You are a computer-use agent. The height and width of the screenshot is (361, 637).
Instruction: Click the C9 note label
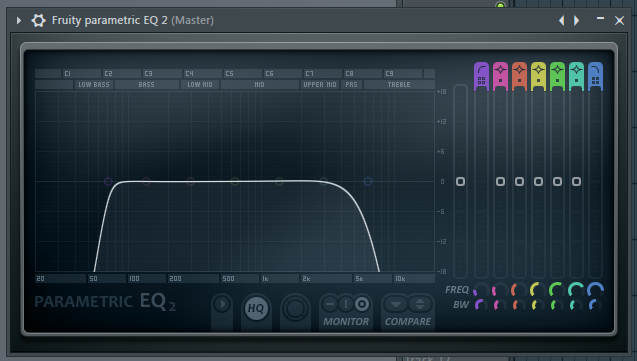pos(390,73)
